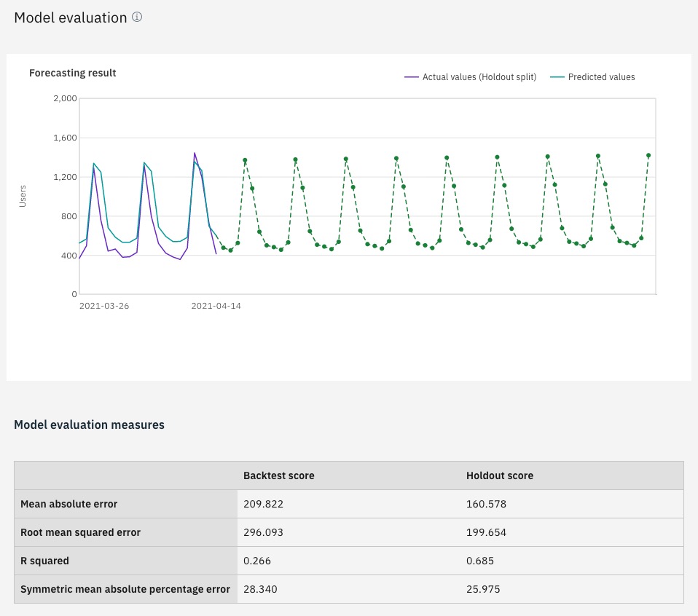Click the first green forecast peak point

245,160
